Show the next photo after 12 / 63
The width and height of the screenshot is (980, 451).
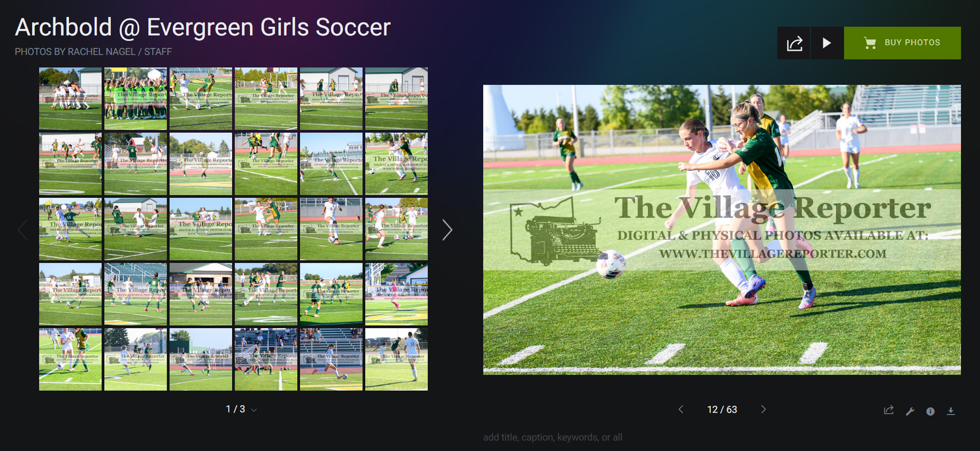[x=763, y=409]
